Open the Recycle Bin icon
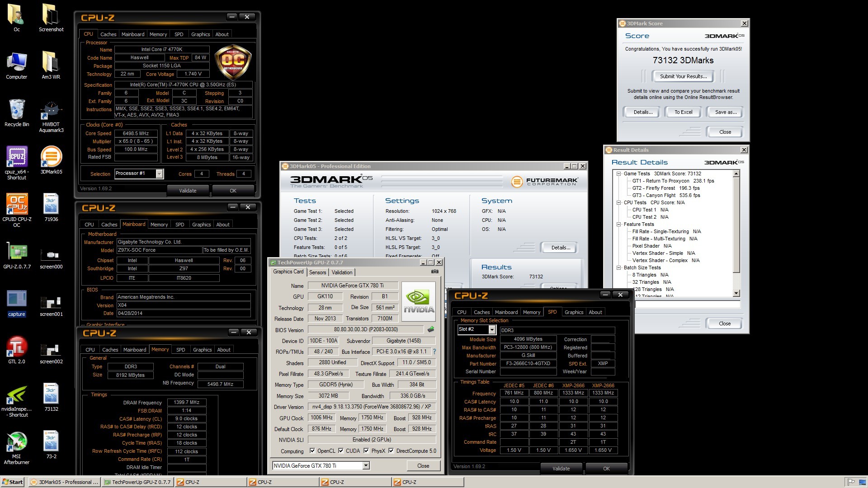This screenshot has width=868, height=488. (17, 110)
